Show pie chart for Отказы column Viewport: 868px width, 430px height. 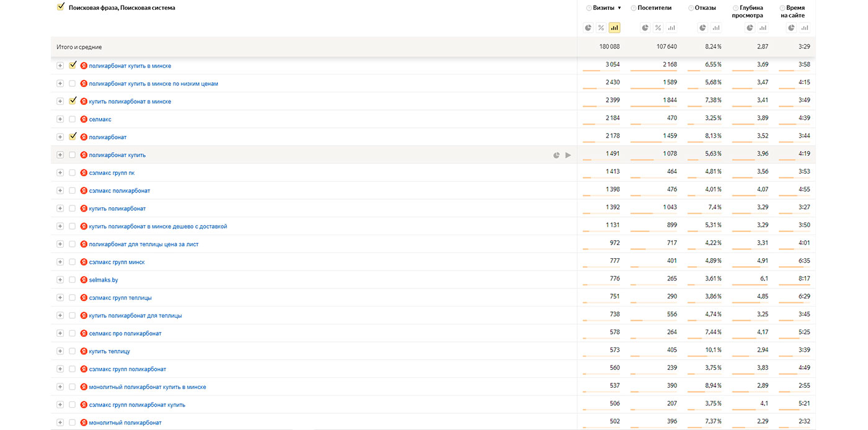702,28
